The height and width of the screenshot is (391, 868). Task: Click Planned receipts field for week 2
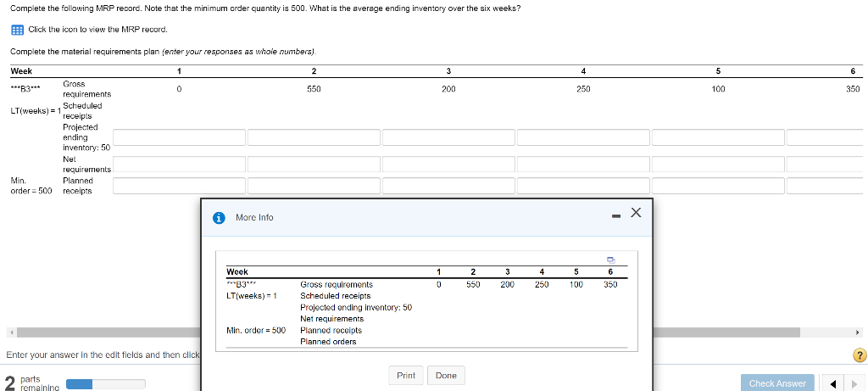tap(314, 186)
